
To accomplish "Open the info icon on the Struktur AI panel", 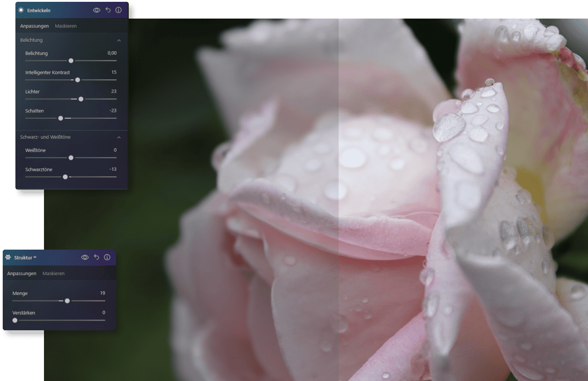I will click(107, 257).
